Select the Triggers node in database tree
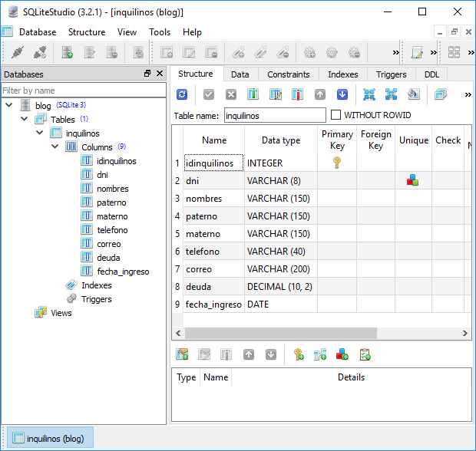Viewport: 476px width, 451px height. coord(96,299)
